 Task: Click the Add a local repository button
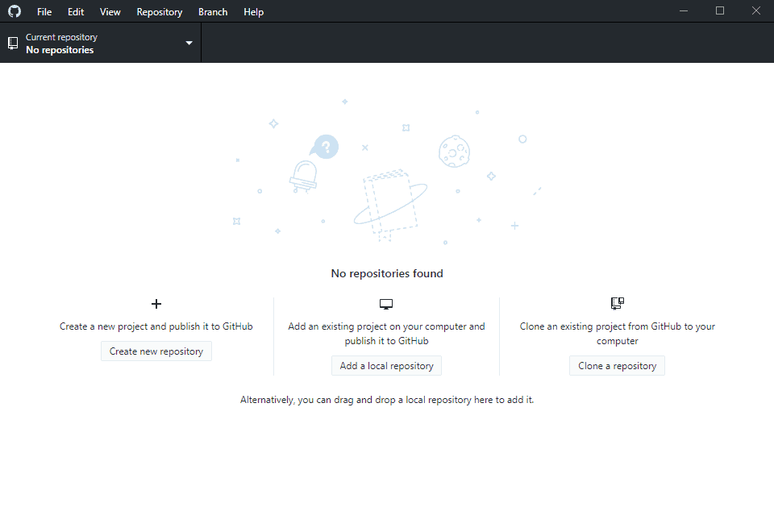[386, 365]
